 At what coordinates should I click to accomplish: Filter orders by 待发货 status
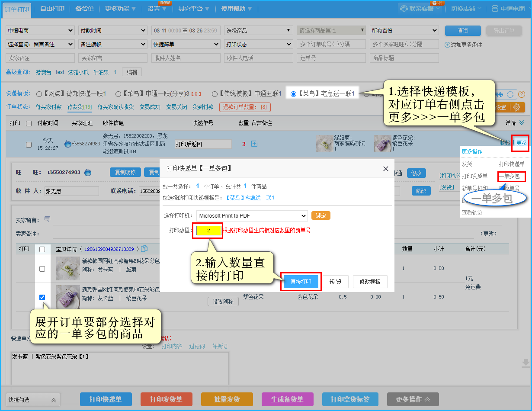click(80, 107)
